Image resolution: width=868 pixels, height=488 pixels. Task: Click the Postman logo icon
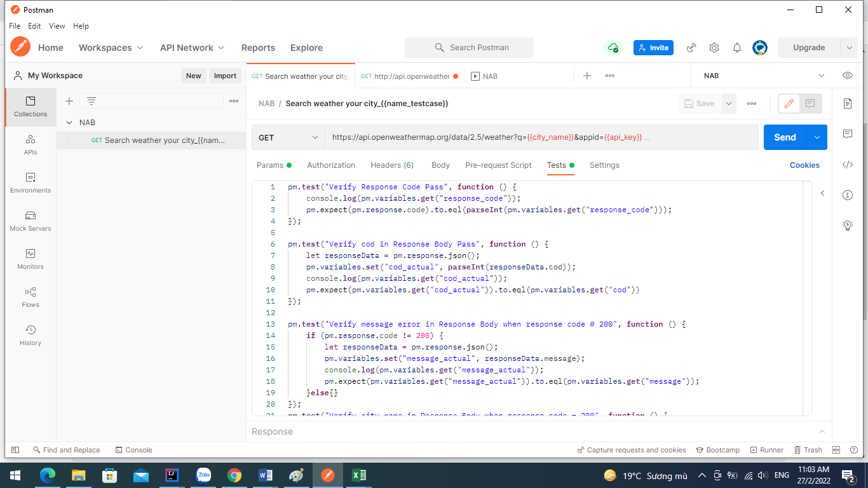(20, 47)
